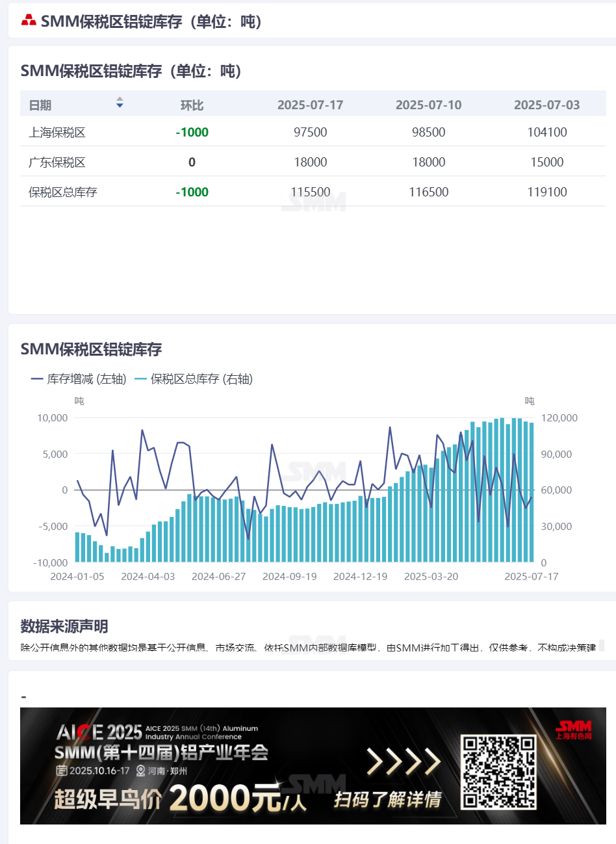Toggle the 保税区总库存 (右轴) legend series
The image size is (616, 844).
pos(194,379)
